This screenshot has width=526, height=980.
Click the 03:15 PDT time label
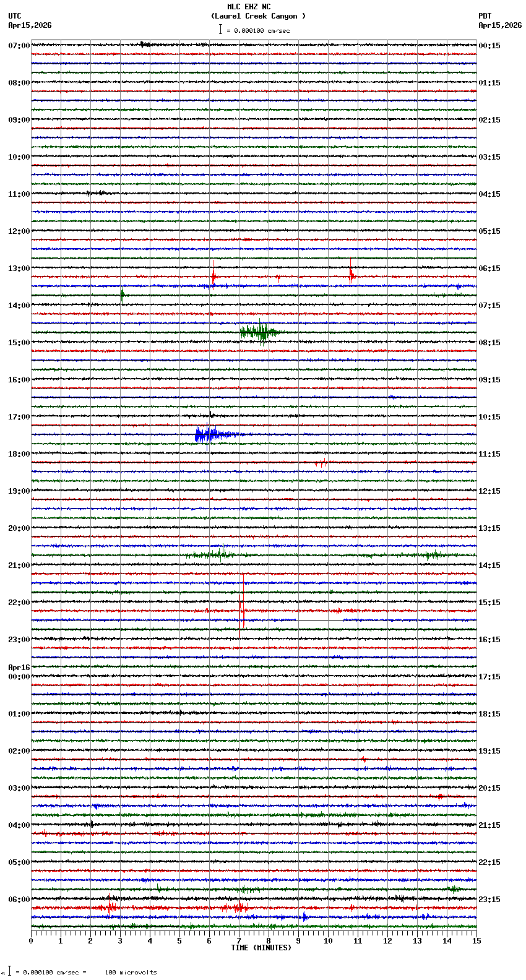pyautogui.click(x=489, y=157)
